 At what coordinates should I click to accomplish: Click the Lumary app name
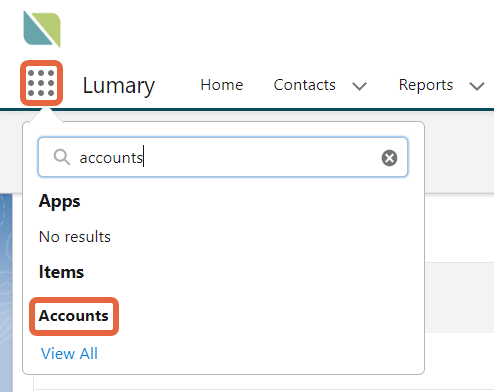119,86
